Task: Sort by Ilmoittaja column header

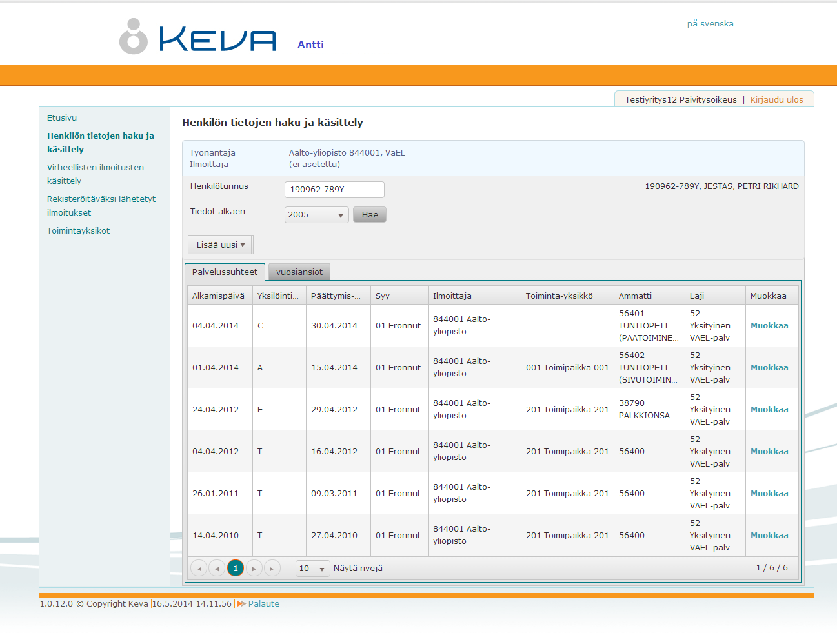Action: [x=474, y=296]
